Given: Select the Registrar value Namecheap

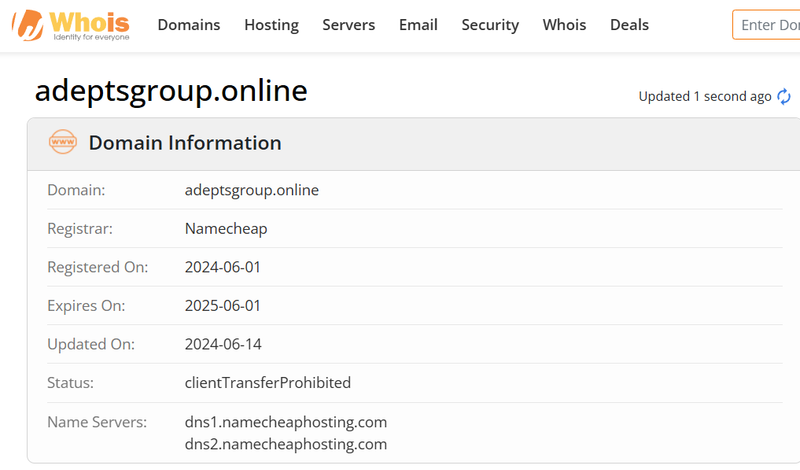Looking at the screenshot, I should point(226,229).
